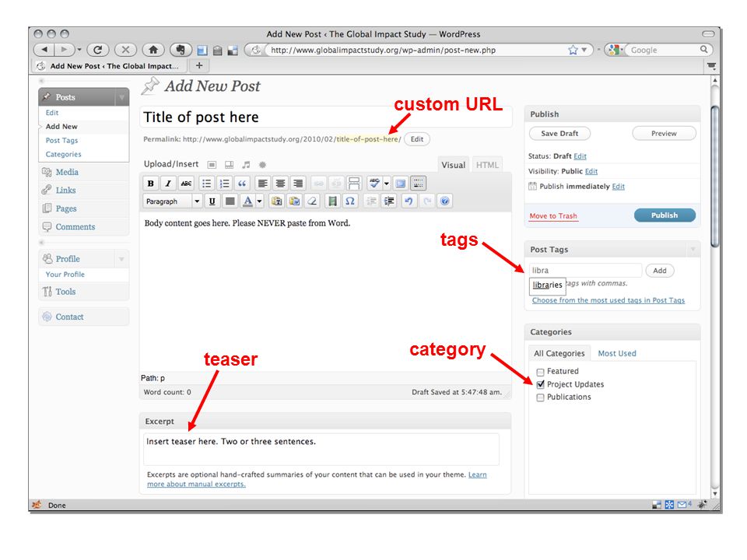
Task: Toggle bold formatting in the editor
Action: [x=150, y=184]
